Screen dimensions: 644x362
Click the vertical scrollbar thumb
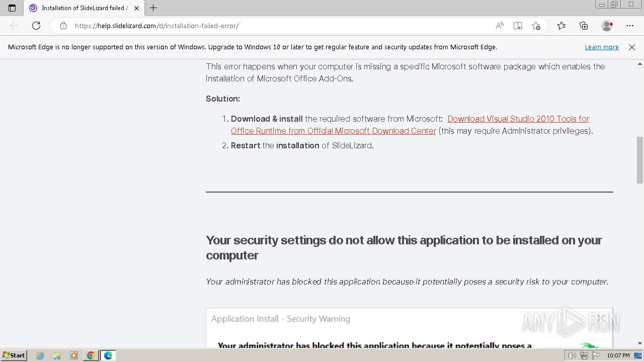click(x=640, y=160)
